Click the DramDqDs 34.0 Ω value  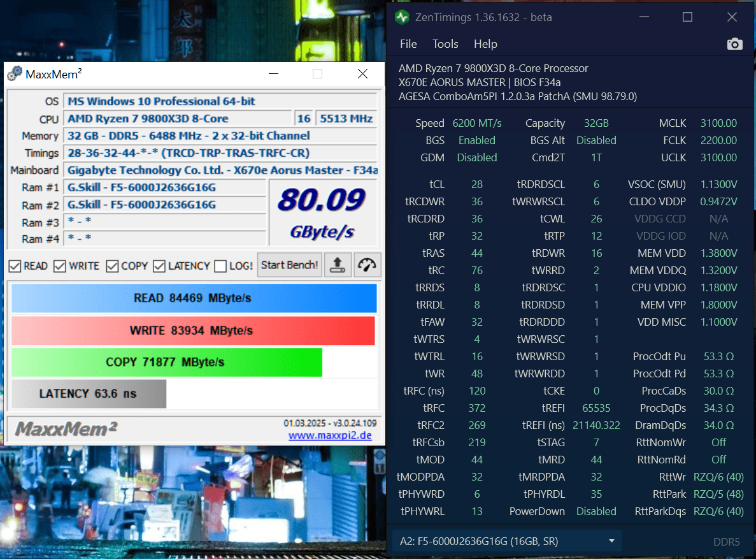[x=718, y=425]
